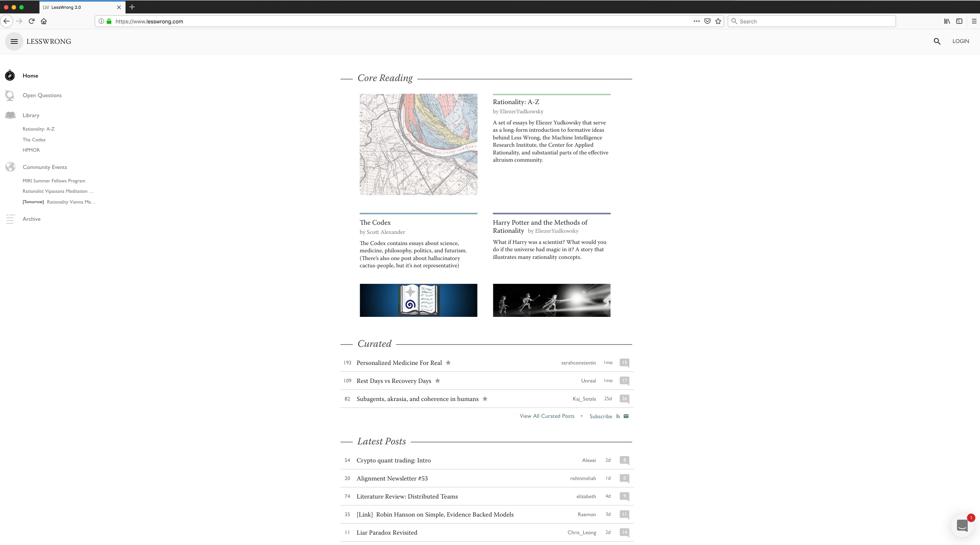
Task: Open View All Curated Posts link
Action: pyautogui.click(x=547, y=416)
